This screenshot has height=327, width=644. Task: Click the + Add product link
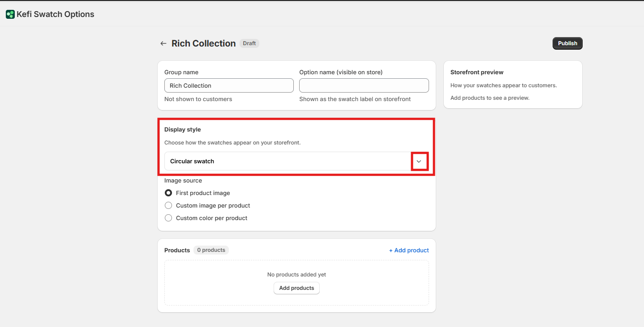tap(409, 251)
